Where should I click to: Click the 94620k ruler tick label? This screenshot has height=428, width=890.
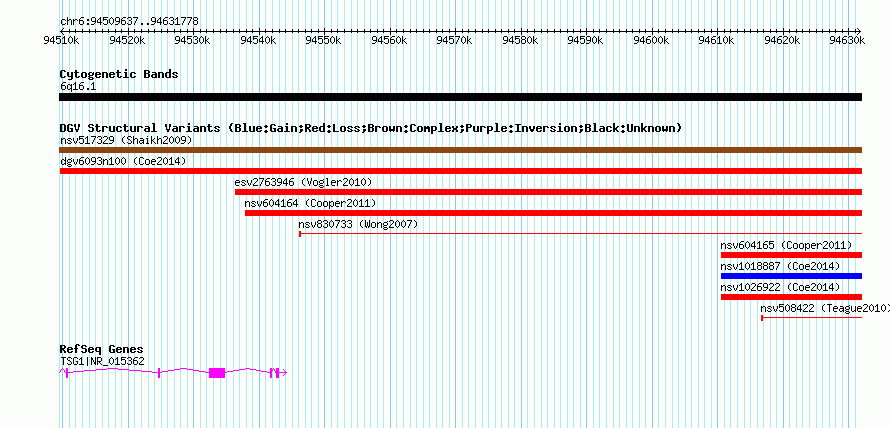(x=782, y=40)
